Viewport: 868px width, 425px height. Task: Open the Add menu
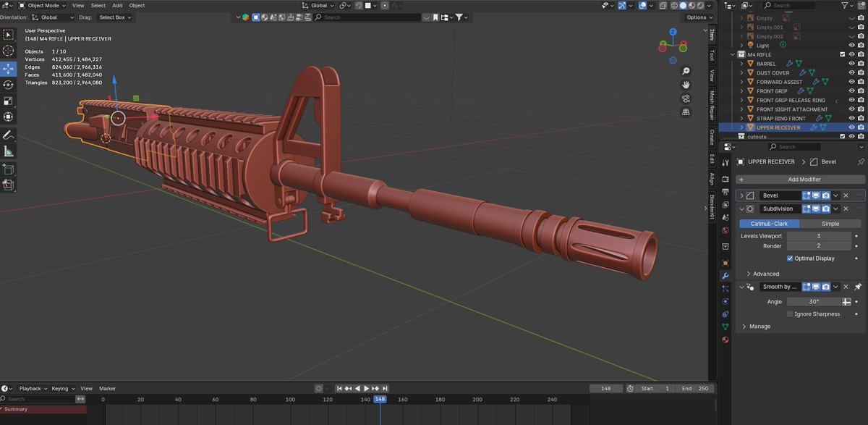(117, 5)
